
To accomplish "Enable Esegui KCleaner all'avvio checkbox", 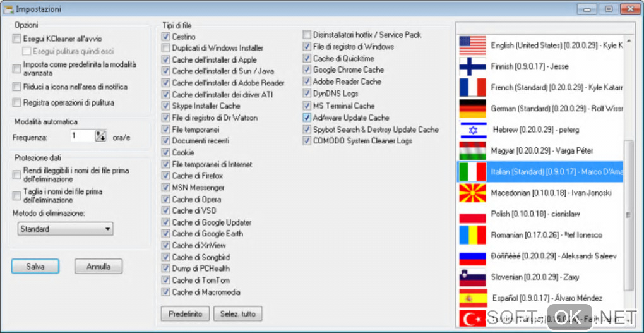I will click(x=16, y=39).
